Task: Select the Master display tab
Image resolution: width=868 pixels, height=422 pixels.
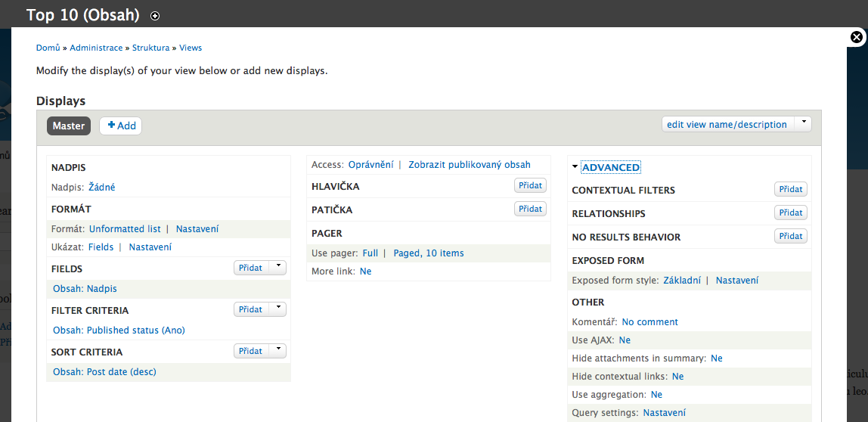Action: pos(69,126)
